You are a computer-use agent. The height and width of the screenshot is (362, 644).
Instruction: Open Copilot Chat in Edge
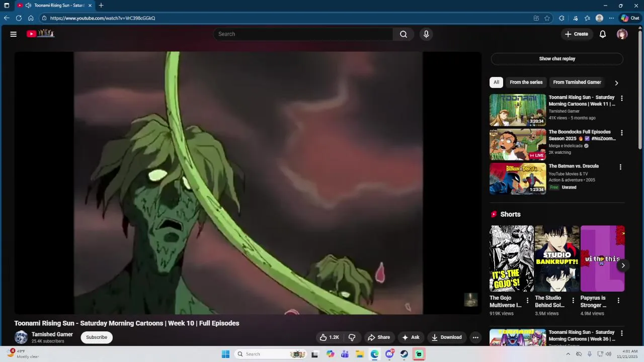630,18
